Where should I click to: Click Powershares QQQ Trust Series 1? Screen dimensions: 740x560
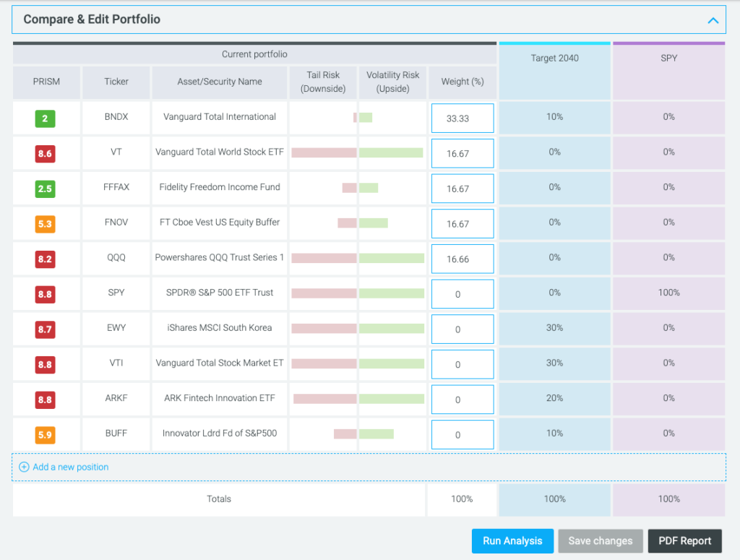(x=220, y=257)
